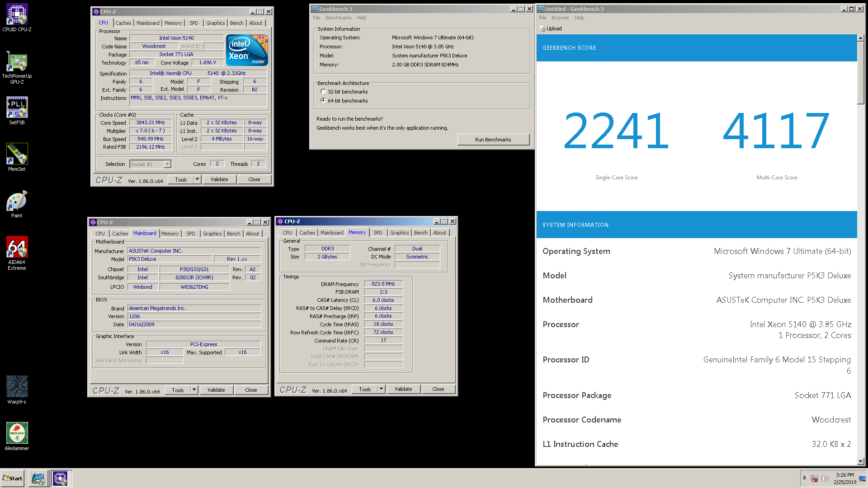
Task: Show hidden system tray icons
Action: click(804, 478)
